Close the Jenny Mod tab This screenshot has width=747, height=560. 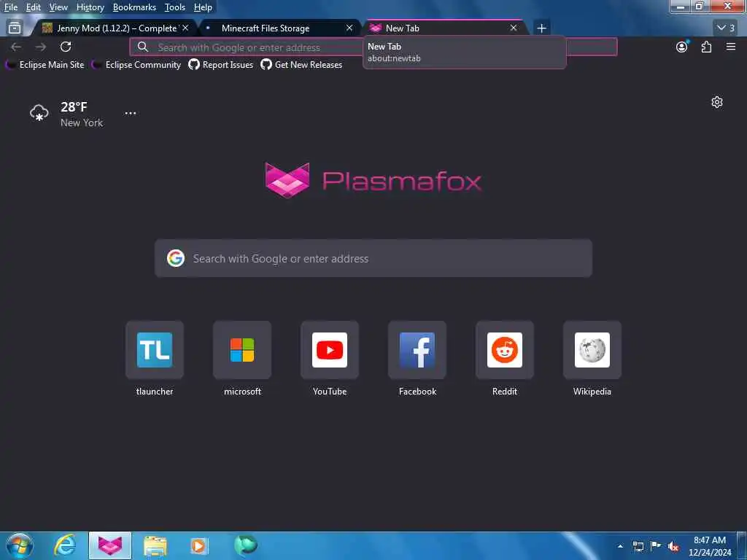click(185, 28)
